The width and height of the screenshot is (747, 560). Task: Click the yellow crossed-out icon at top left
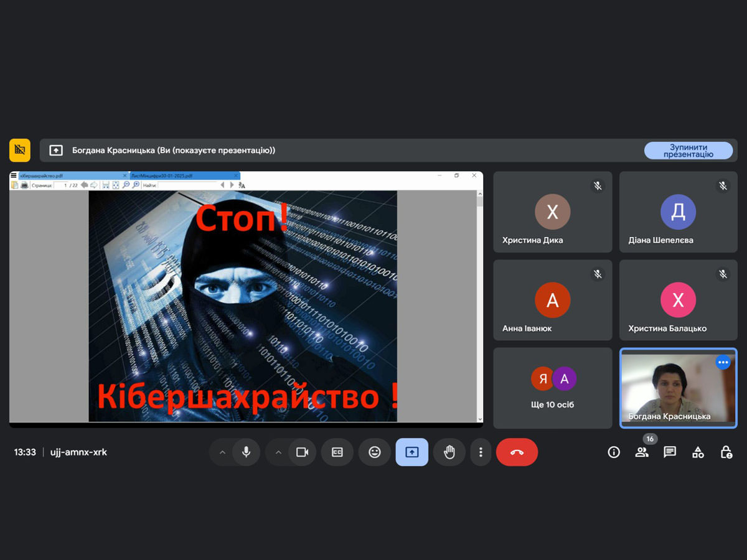(x=20, y=150)
